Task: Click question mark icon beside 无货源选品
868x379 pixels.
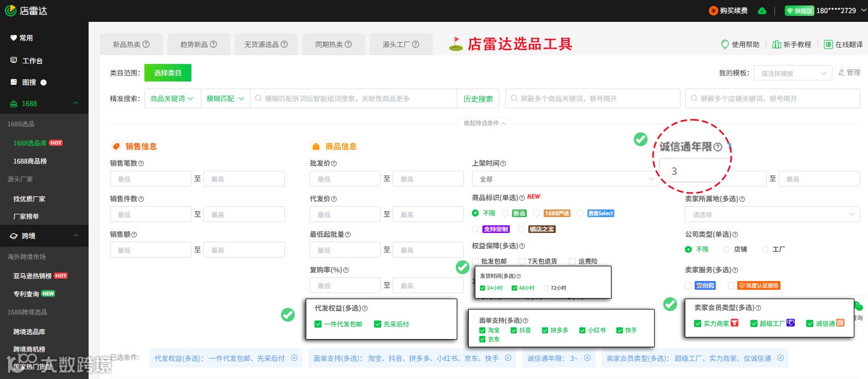Action: (284, 44)
